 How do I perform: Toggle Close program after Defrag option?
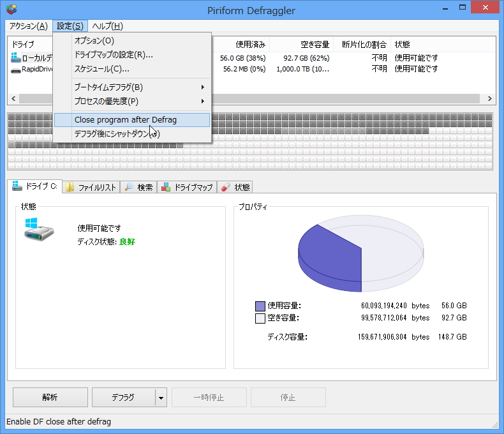coord(132,120)
